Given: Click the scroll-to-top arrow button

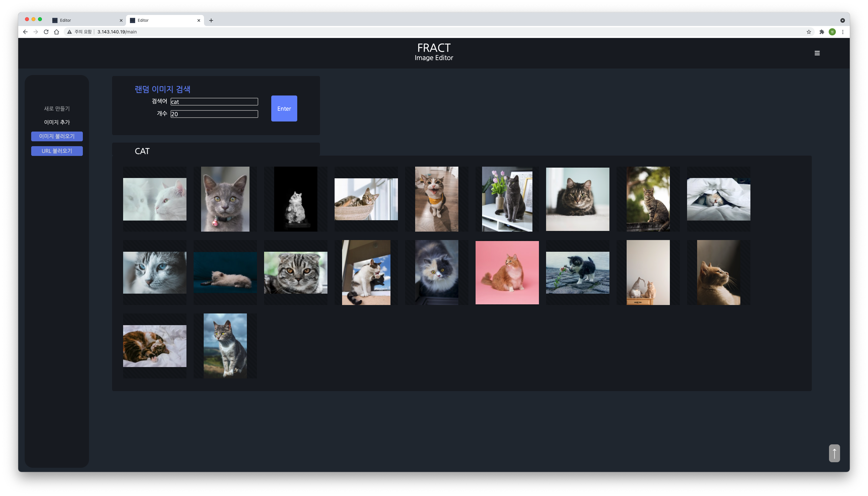Looking at the screenshot, I should click(x=834, y=453).
